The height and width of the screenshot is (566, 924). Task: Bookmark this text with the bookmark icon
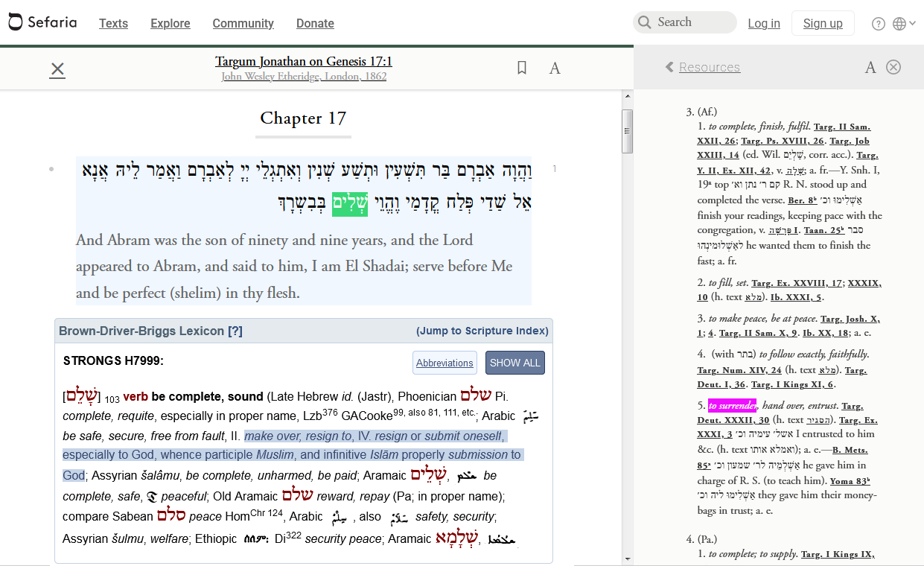pos(522,68)
